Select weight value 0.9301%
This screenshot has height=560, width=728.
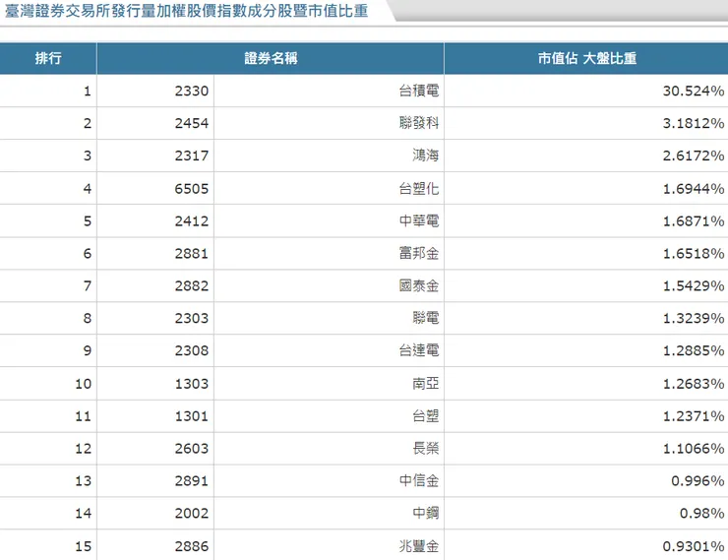(694, 546)
